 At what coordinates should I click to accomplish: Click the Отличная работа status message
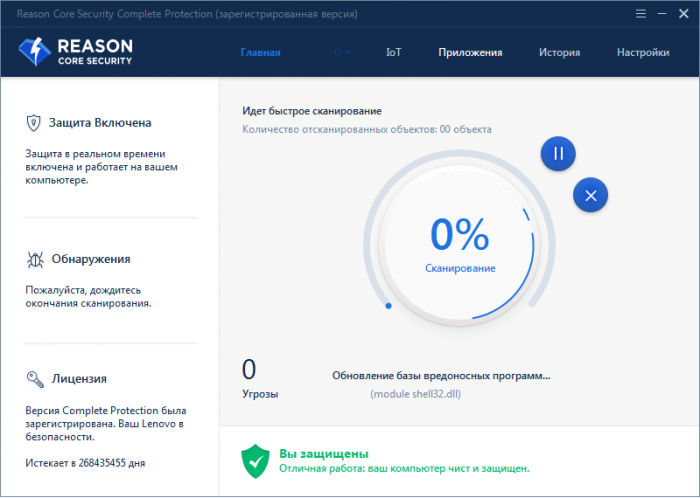(404, 469)
